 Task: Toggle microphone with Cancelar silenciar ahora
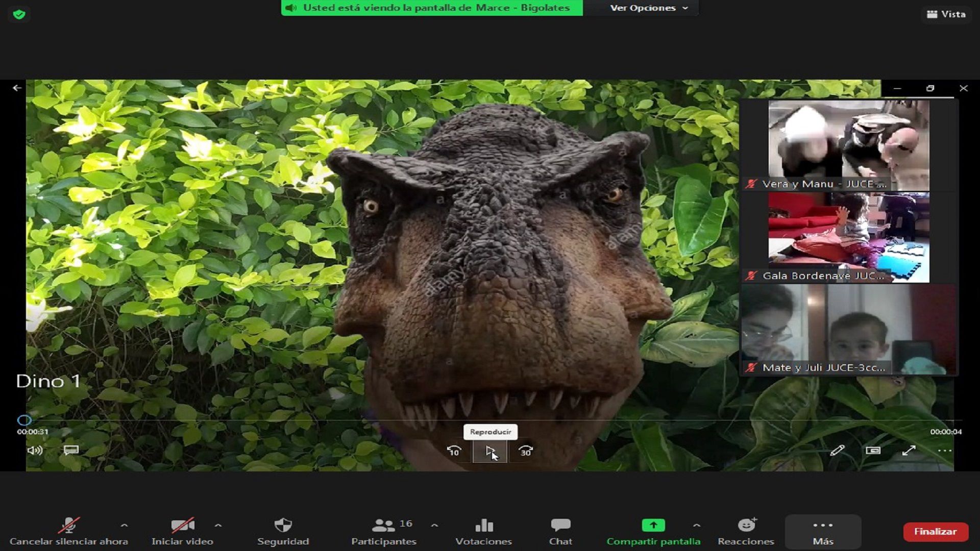pyautogui.click(x=69, y=531)
